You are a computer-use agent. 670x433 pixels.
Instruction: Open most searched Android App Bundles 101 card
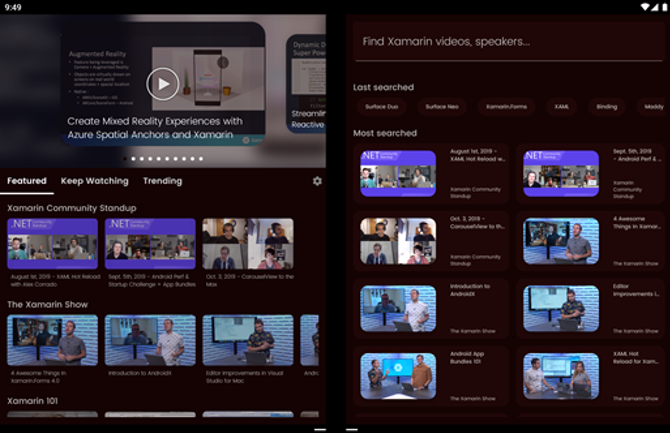click(x=431, y=376)
